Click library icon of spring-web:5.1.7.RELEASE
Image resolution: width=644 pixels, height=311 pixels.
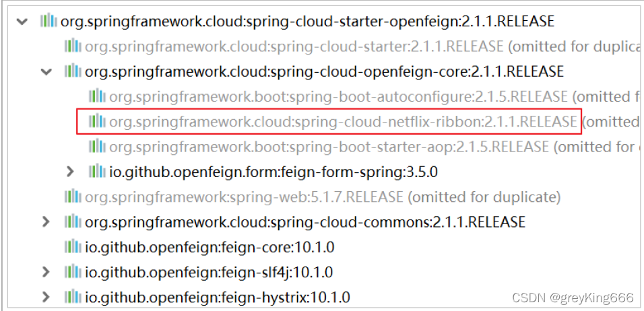click(73, 197)
